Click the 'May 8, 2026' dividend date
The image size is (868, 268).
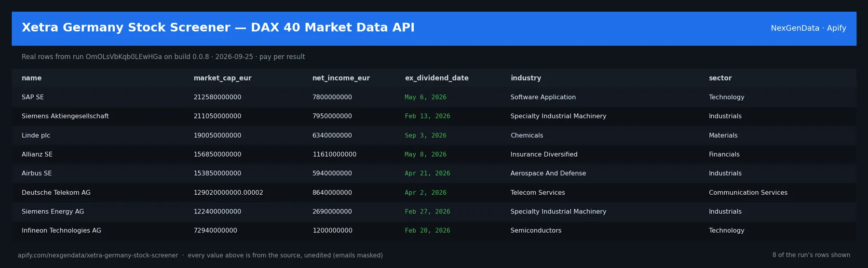pyautogui.click(x=425, y=154)
